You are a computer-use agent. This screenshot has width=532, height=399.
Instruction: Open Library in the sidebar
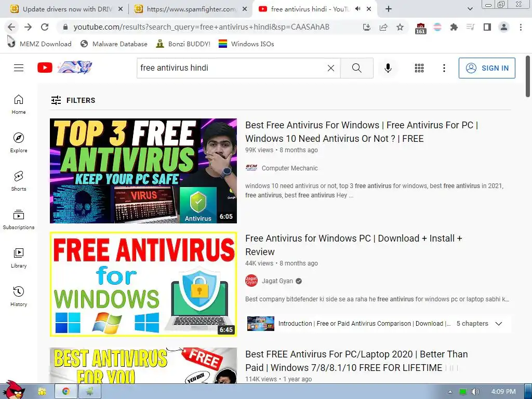(x=19, y=258)
